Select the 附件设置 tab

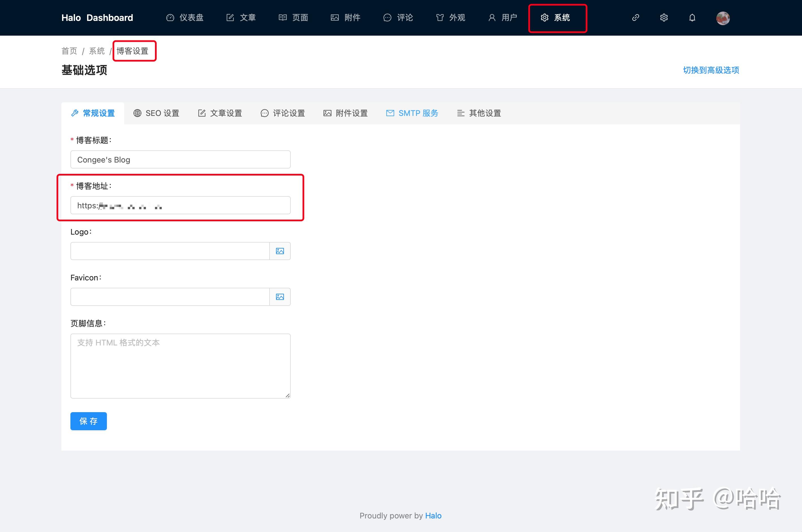tap(346, 113)
